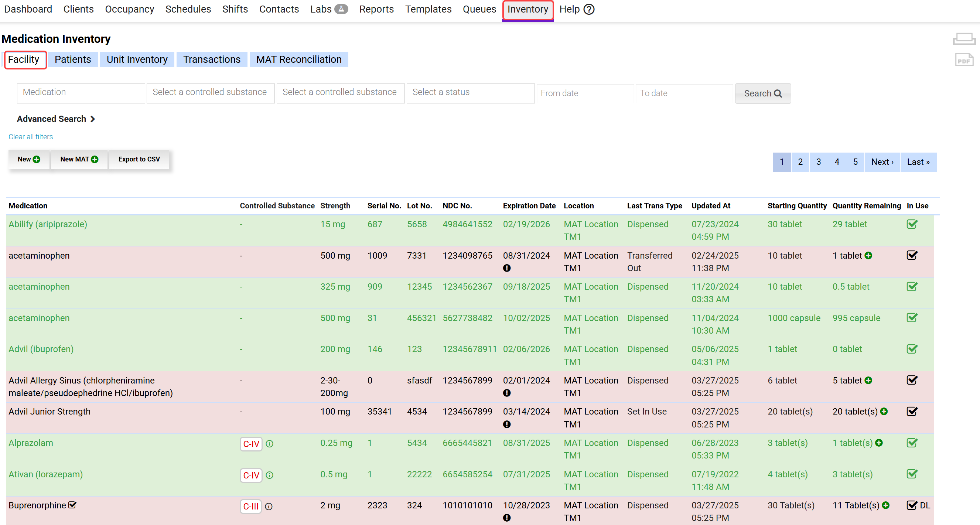980x525 pixels.
Task: Go to Next page
Action: click(882, 162)
